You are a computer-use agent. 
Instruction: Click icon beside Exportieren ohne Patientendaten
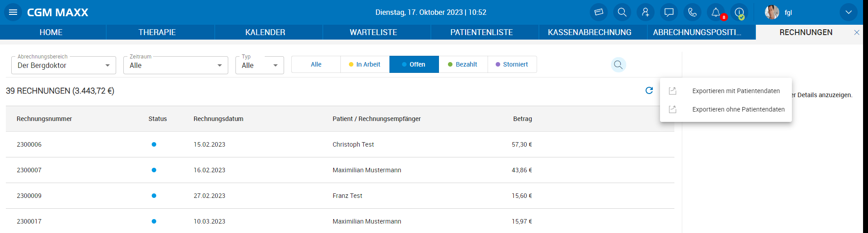pos(673,109)
